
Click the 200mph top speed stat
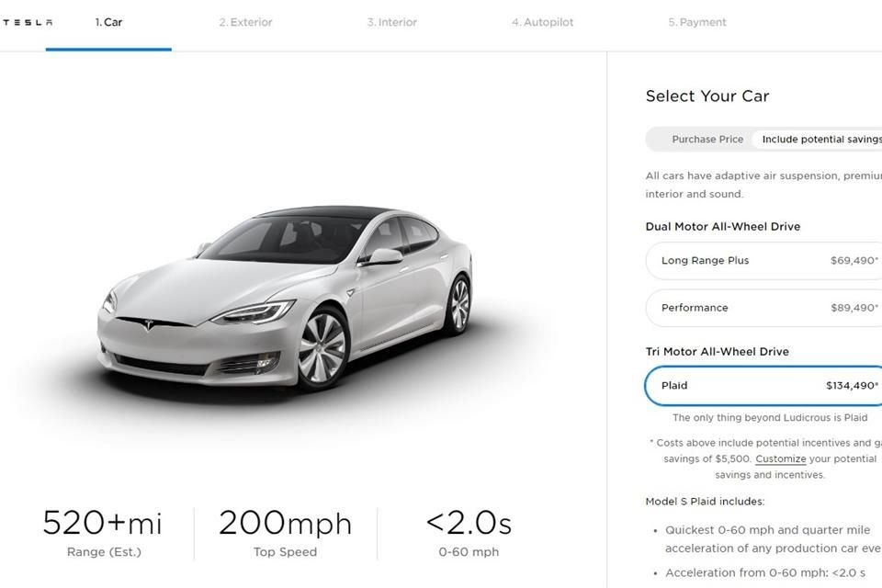[x=285, y=524]
